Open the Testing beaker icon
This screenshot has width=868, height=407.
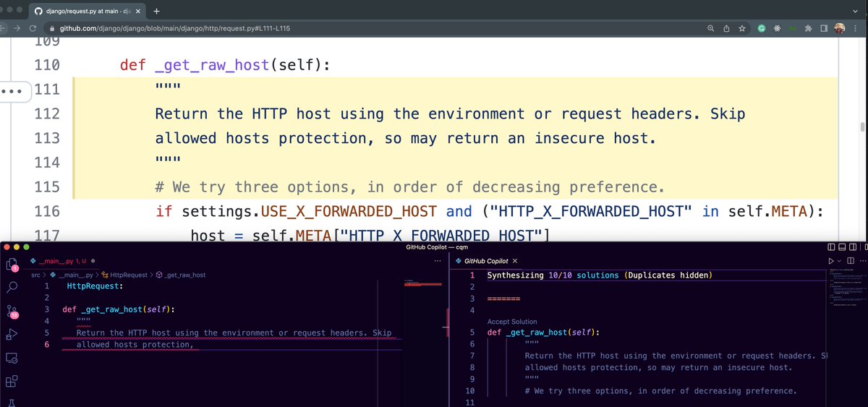tap(12, 402)
